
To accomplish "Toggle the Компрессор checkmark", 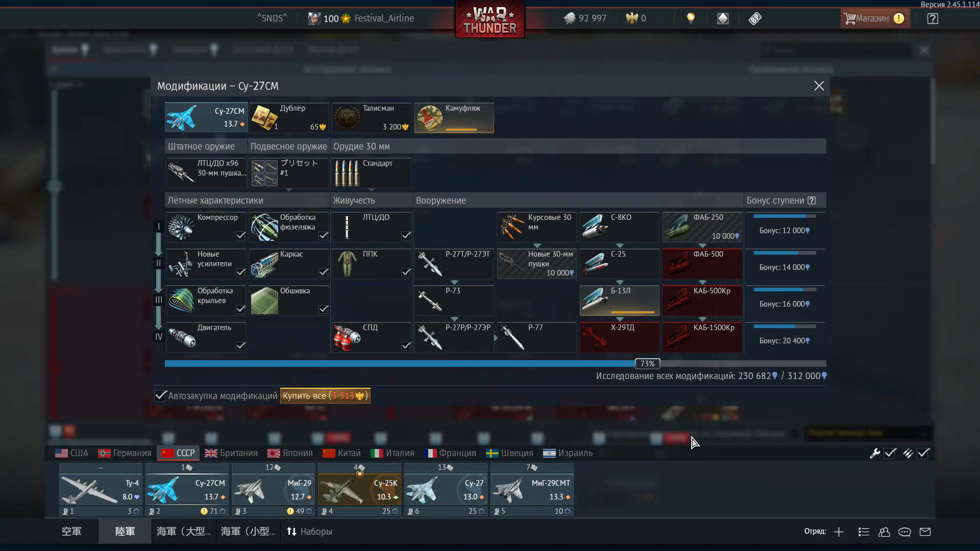I will [x=240, y=236].
